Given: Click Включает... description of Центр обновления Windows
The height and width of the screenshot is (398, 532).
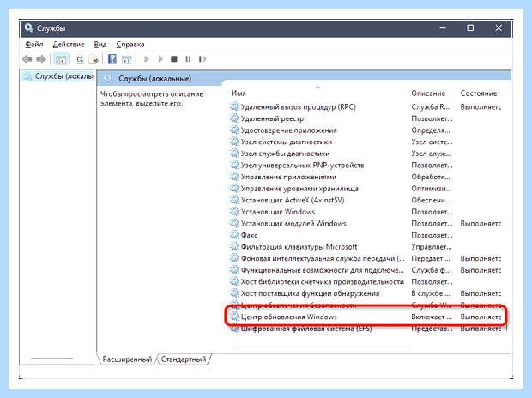Looking at the screenshot, I should (432, 317).
